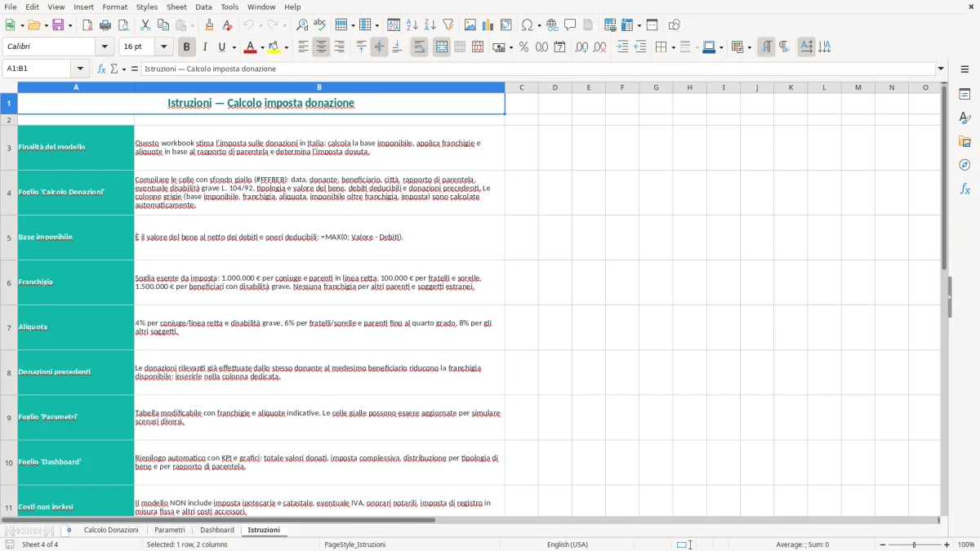Click Zoom In plus button
The width and height of the screenshot is (980, 551).
[x=947, y=544]
